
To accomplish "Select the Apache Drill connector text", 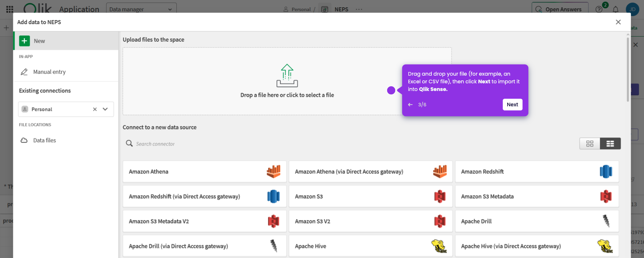I will (476, 221).
